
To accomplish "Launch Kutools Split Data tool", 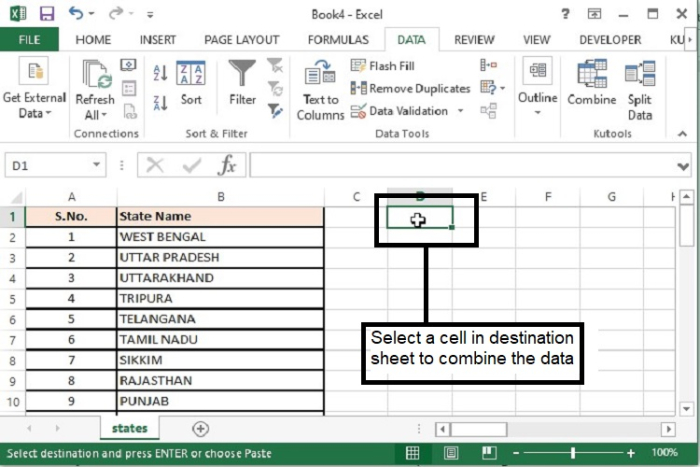I will point(640,90).
